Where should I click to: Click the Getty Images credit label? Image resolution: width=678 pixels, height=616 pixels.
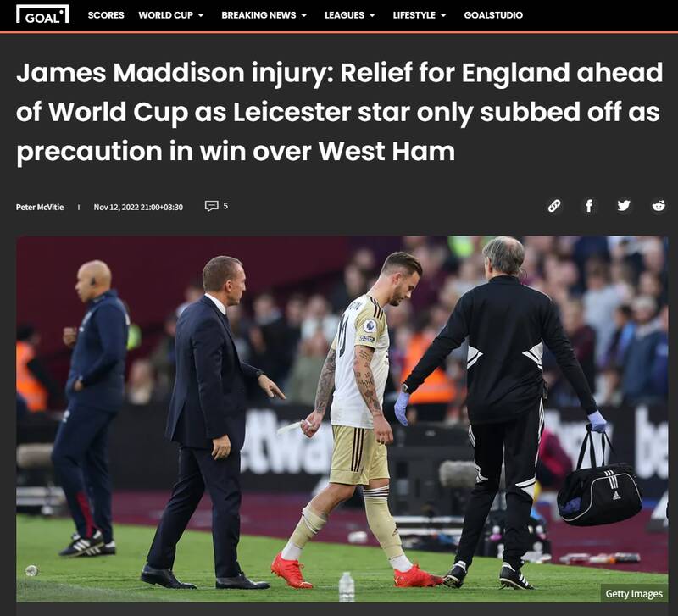634,593
